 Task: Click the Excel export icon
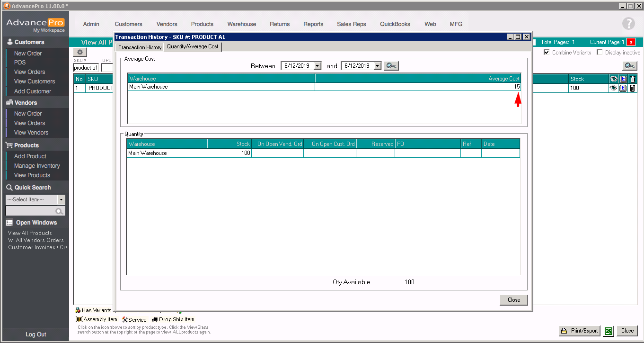tap(609, 331)
